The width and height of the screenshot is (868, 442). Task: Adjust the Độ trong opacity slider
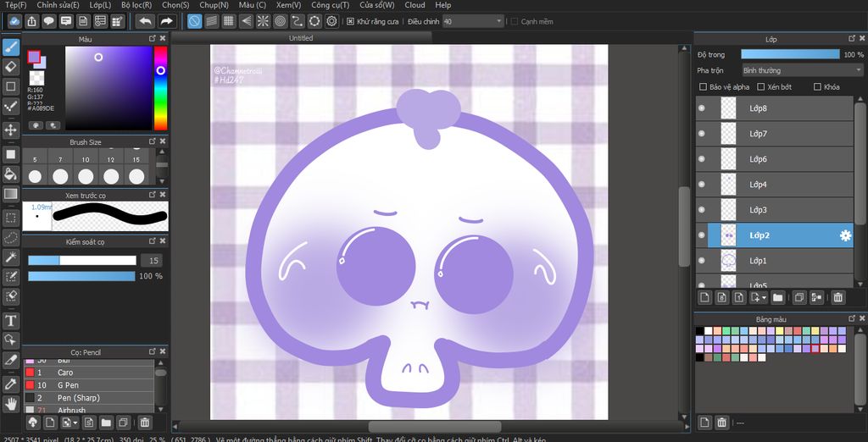click(x=790, y=54)
